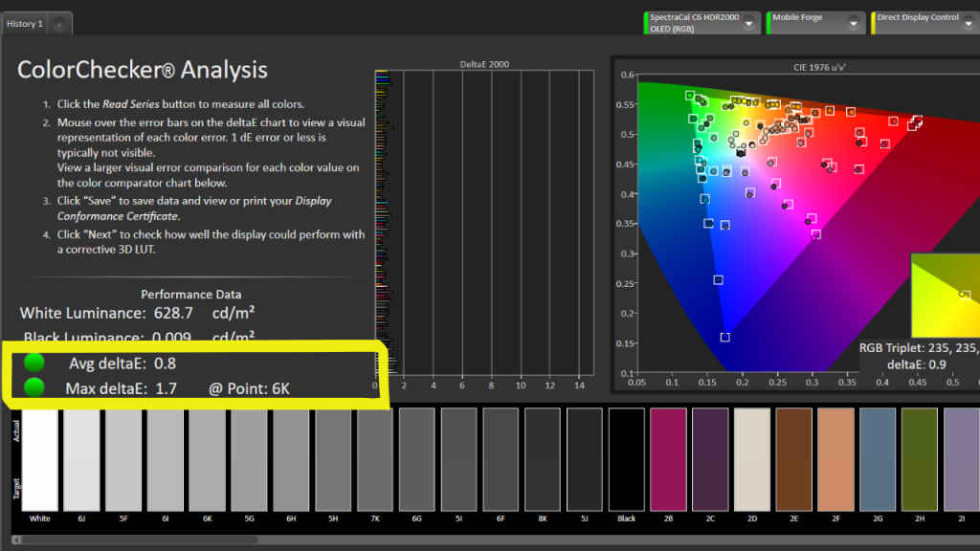Select the olive green 2H swatch
The image size is (980, 551).
pos(919,459)
